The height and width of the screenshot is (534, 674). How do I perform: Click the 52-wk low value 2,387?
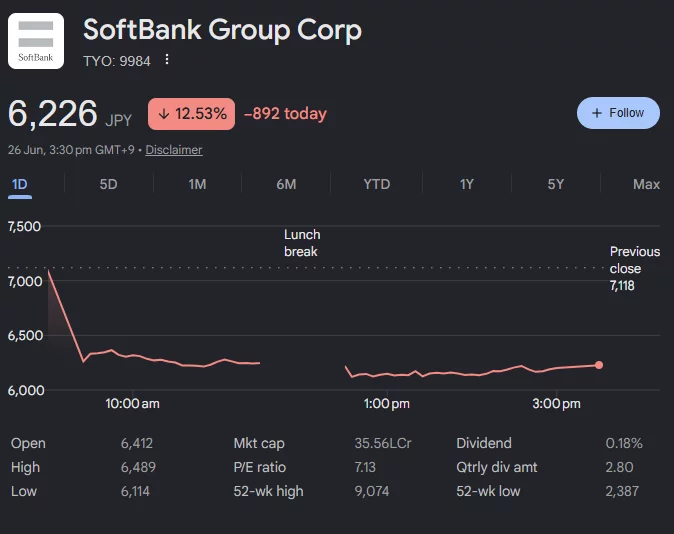click(622, 491)
